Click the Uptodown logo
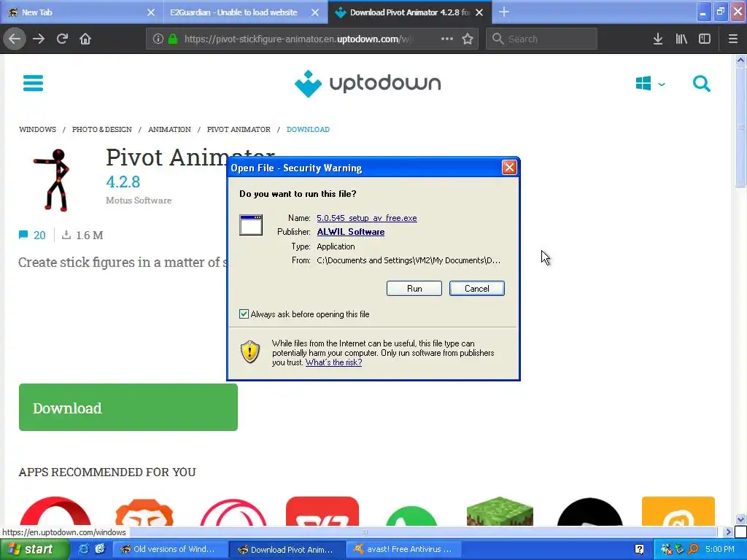Image resolution: width=747 pixels, height=560 pixels. tap(368, 83)
